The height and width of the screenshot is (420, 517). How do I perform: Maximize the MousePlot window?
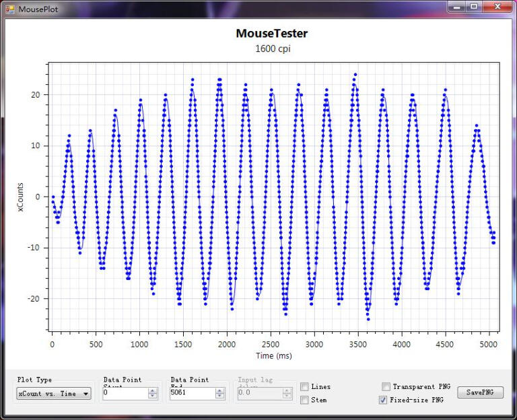[x=474, y=7]
